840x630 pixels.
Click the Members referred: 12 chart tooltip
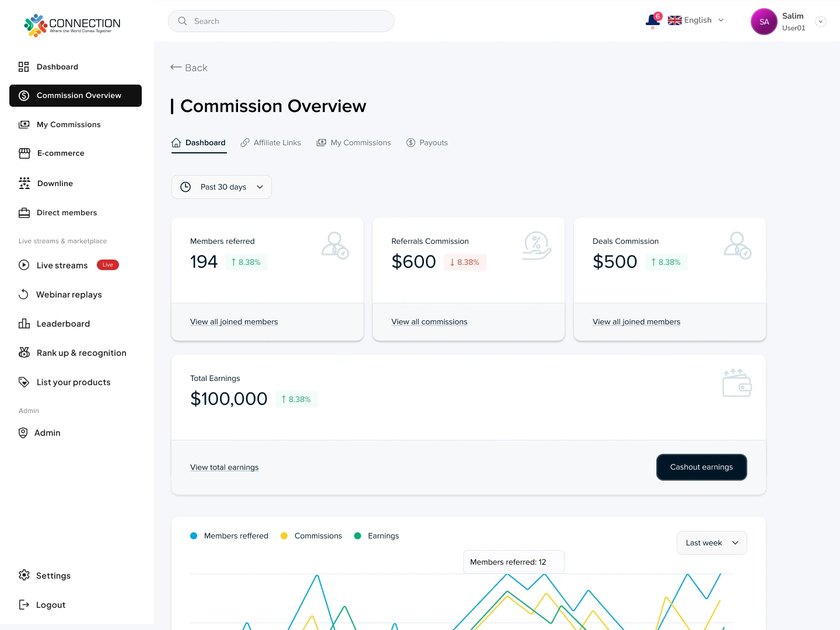[x=514, y=562]
